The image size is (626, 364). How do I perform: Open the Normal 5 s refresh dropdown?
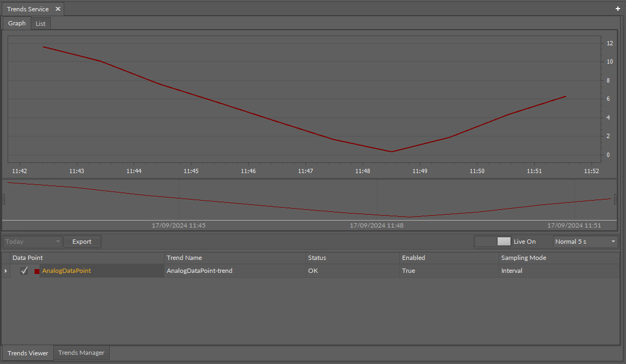tap(586, 242)
